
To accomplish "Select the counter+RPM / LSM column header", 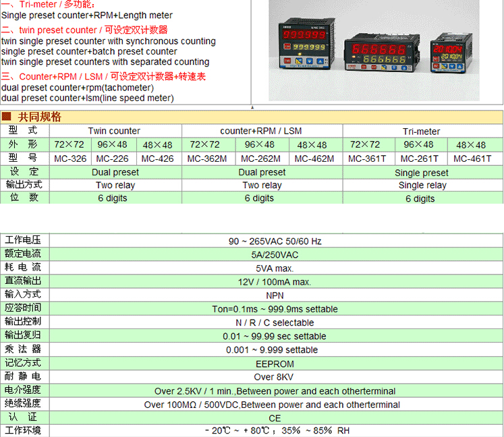I will coord(262,131).
